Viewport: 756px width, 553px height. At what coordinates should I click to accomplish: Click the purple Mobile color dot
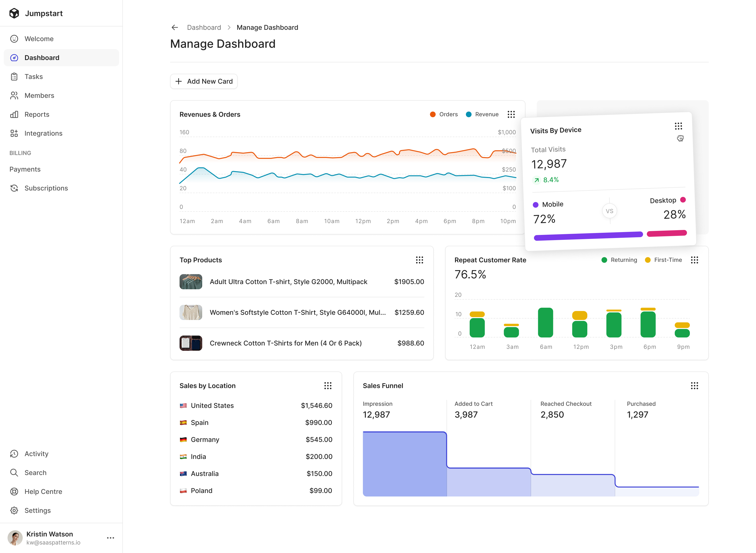pyautogui.click(x=535, y=204)
